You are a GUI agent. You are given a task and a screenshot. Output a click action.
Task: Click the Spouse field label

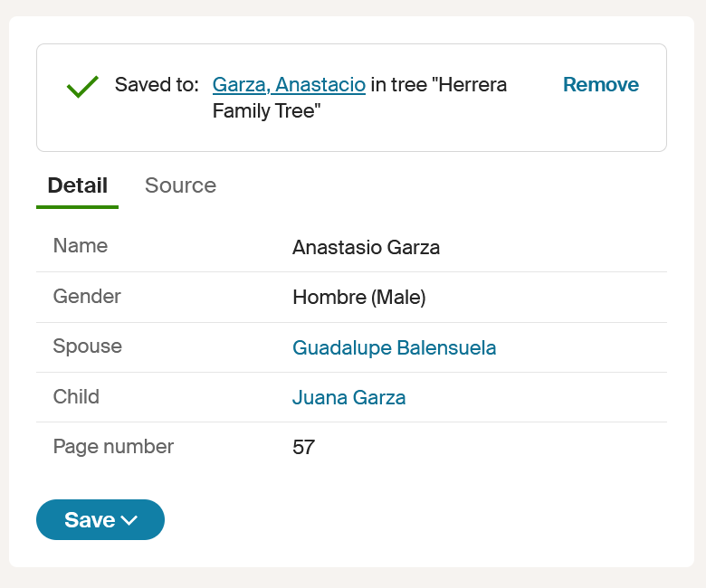tap(88, 346)
